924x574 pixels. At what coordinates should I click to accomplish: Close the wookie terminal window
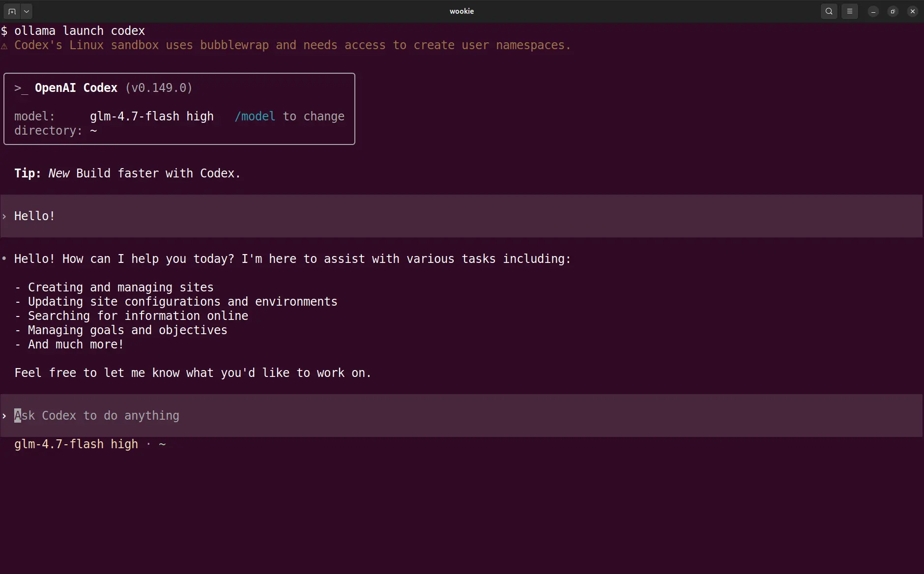pyautogui.click(x=913, y=11)
